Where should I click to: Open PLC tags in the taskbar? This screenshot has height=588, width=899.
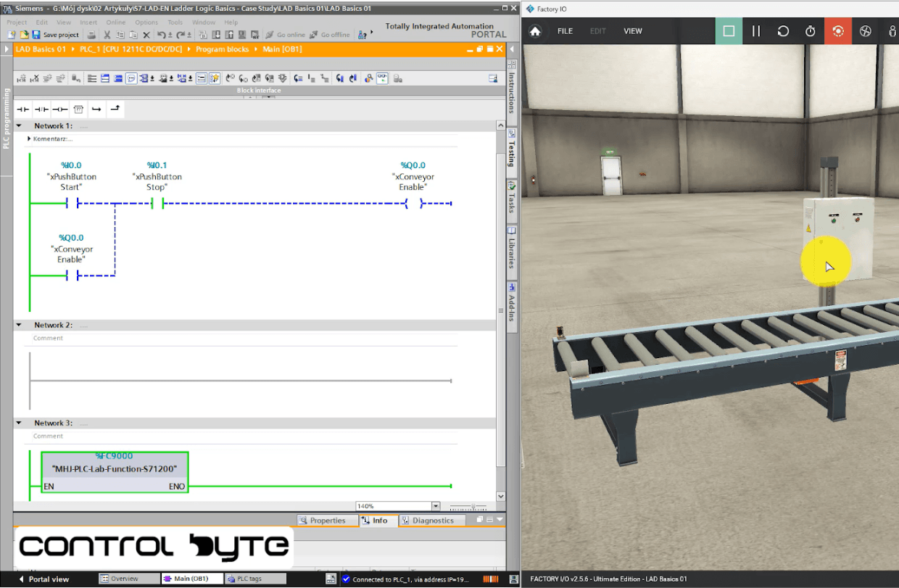coord(249,579)
